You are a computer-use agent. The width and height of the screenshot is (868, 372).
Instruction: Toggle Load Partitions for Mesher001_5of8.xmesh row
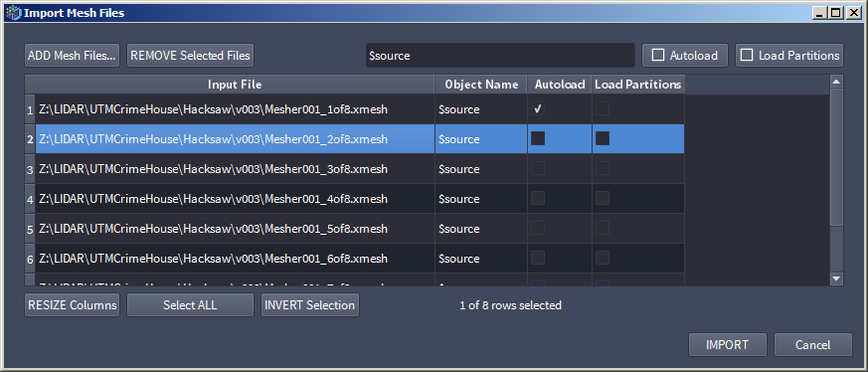[x=603, y=228]
